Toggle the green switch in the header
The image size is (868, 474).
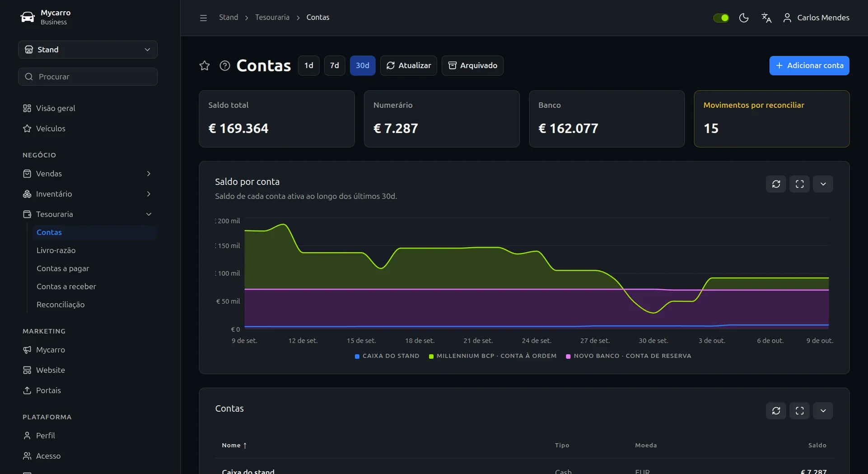click(x=721, y=18)
